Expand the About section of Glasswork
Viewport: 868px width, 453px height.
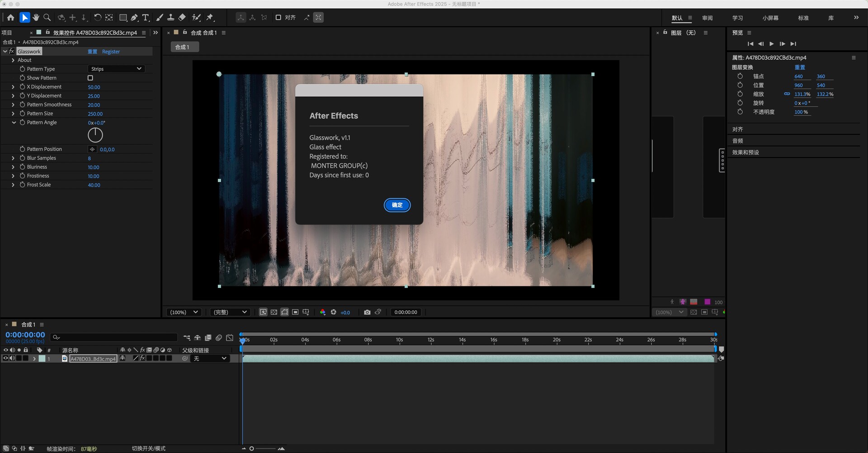point(13,60)
